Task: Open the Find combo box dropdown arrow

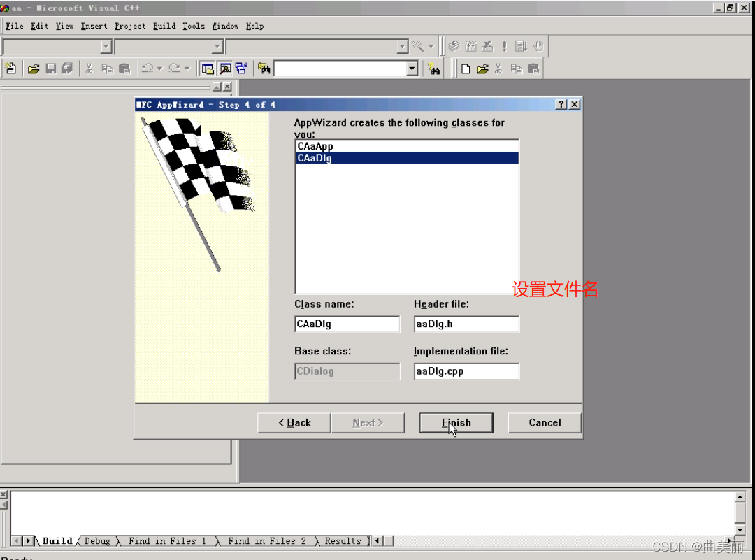Action: click(412, 69)
